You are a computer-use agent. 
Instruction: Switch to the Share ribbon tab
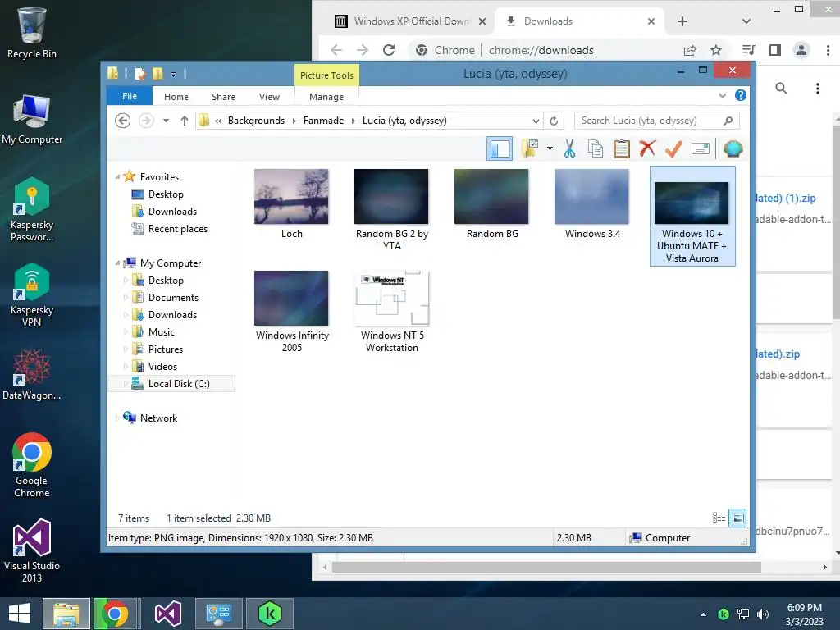(x=223, y=97)
